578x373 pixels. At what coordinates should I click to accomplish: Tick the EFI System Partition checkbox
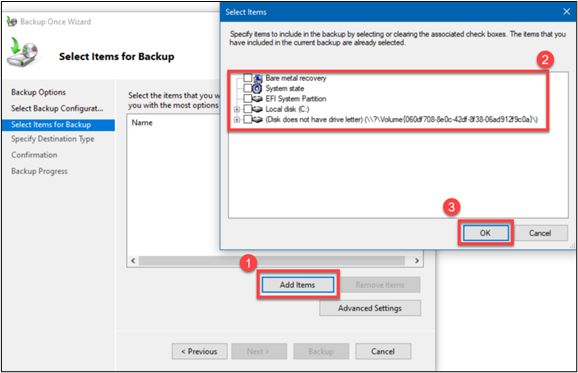(x=248, y=98)
